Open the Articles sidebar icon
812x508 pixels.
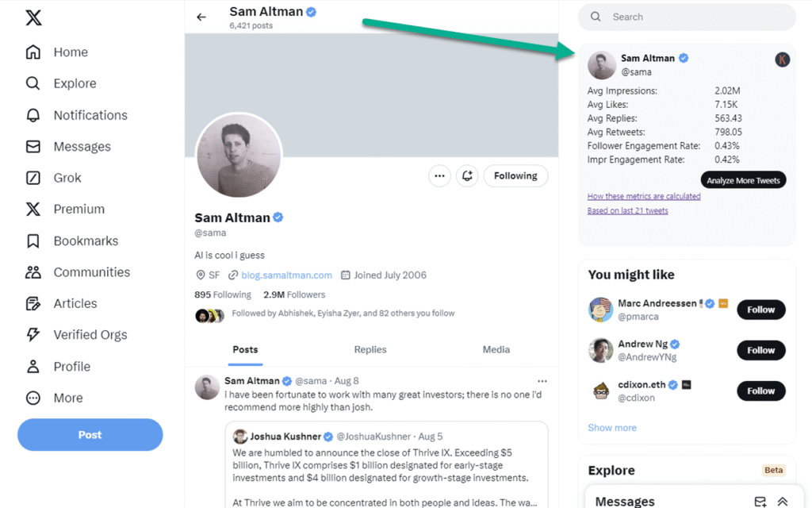coord(34,303)
